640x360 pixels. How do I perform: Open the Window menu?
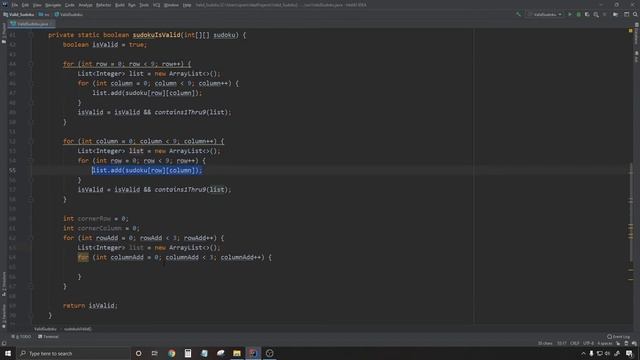click(171, 5)
